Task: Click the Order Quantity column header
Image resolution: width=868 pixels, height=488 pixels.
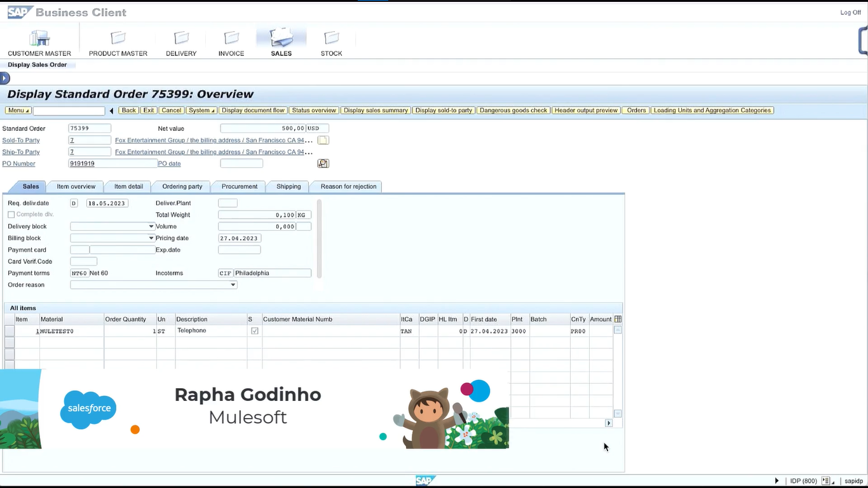Action: pos(130,319)
